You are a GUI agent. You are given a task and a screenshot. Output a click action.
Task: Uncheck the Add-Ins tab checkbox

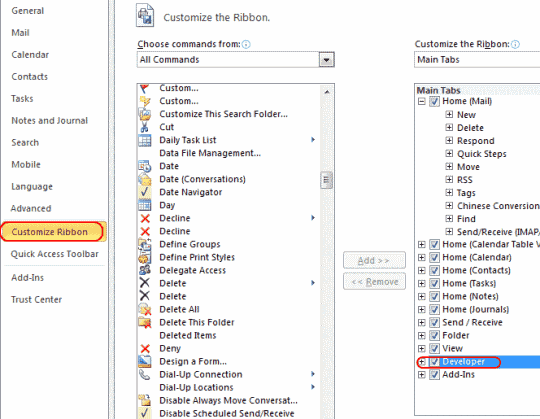tap(434, 375)
